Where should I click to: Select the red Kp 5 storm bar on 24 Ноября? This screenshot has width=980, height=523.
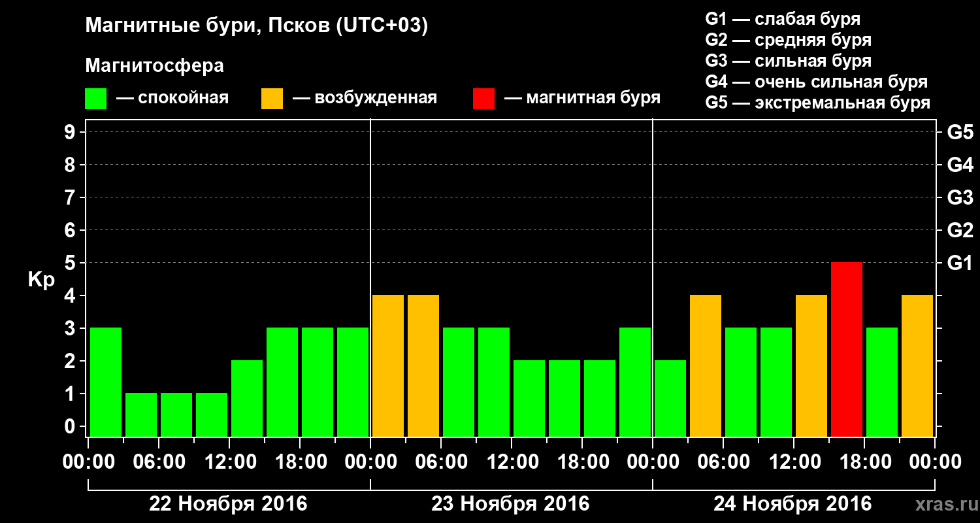[x=847, y=349]
